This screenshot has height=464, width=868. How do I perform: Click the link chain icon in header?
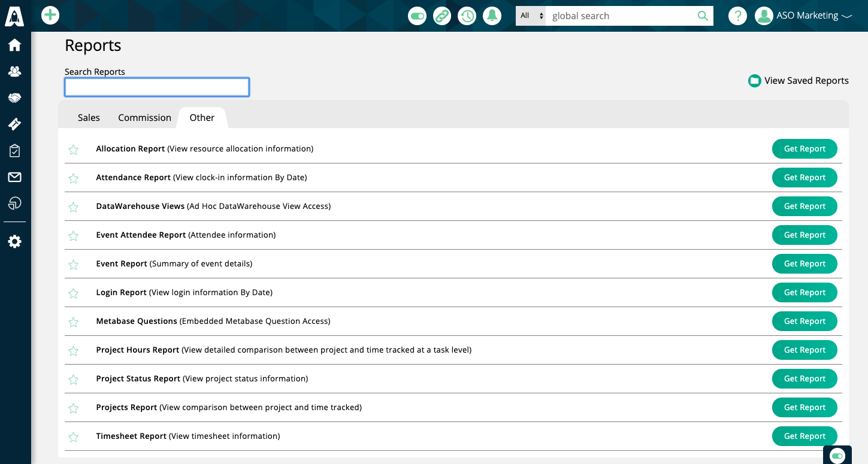coord(442,16)
